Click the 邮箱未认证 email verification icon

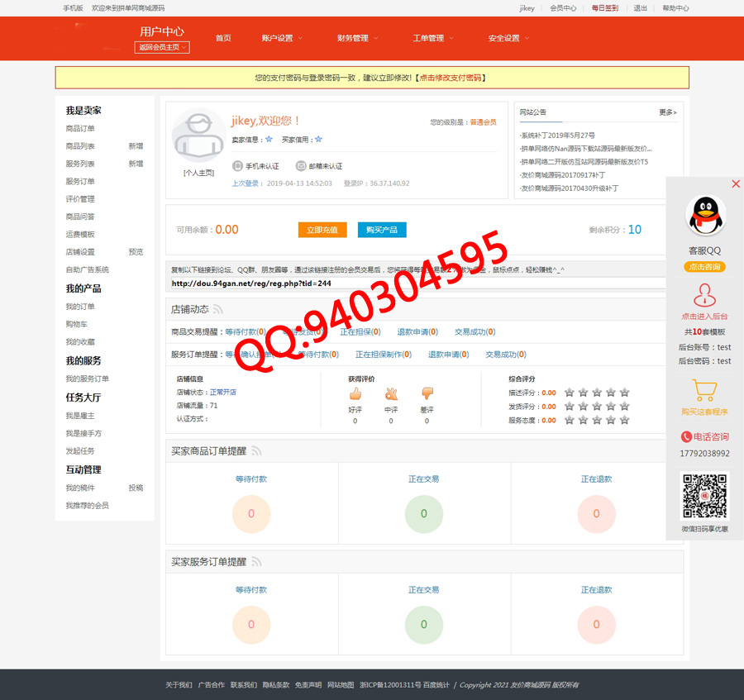tap(301, 166)
